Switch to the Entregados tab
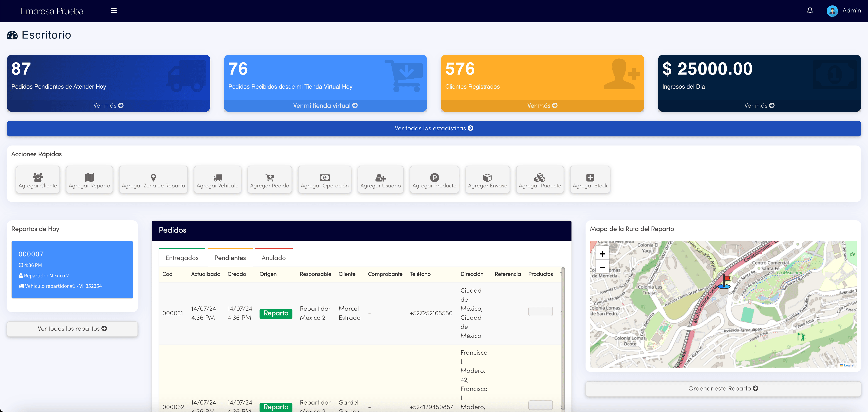The height and width of the screenshot is (412, 868). (182, 258)
